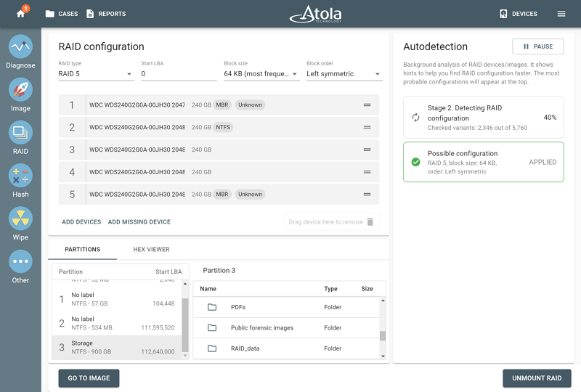The width and height of the screenshot is (581, 392).
Task: Click partition list scroll-down arrow
Action: point(185,355)
